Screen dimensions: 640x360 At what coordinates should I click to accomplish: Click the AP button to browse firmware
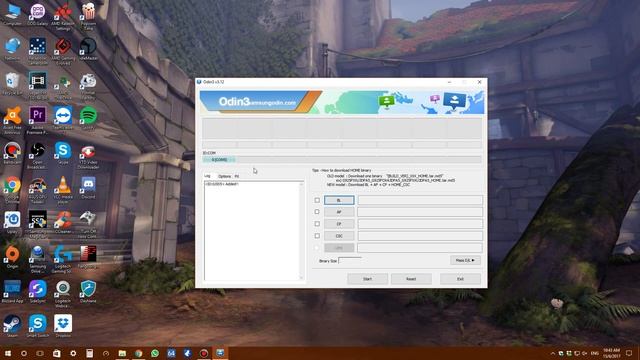(339, 212)
